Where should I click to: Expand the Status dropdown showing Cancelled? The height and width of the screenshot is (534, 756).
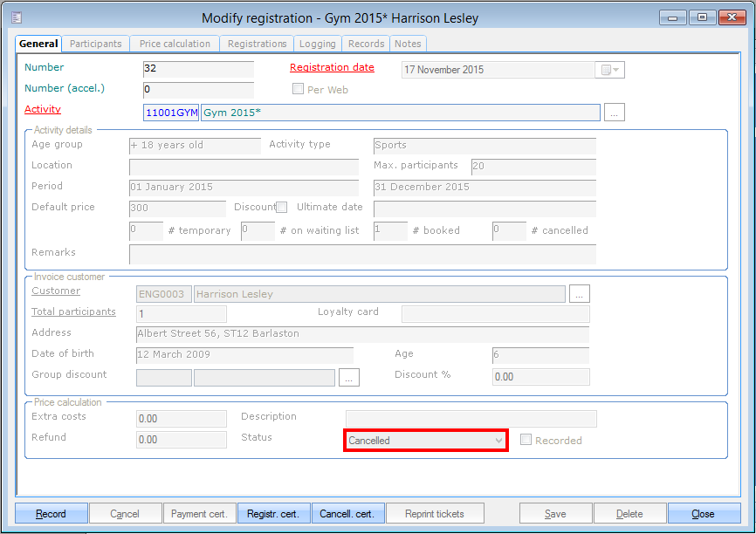pos(498,441)
